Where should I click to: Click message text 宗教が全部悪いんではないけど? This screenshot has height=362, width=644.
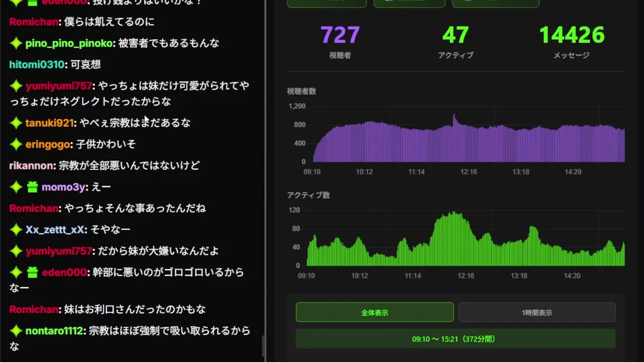pos(129,165)
